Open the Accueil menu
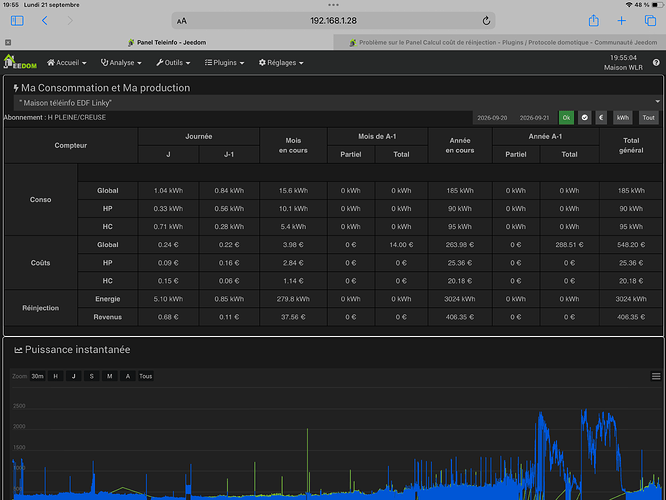 [x=67, y=62]
